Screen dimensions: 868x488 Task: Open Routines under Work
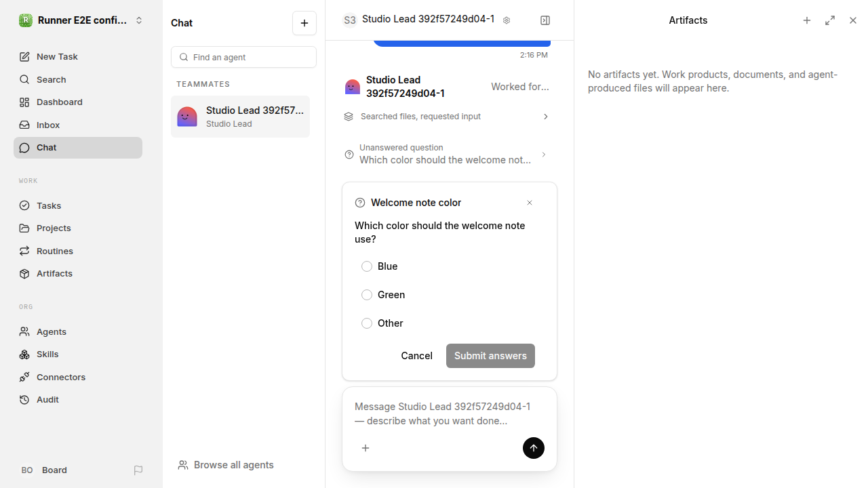click(x=78, y=251)
